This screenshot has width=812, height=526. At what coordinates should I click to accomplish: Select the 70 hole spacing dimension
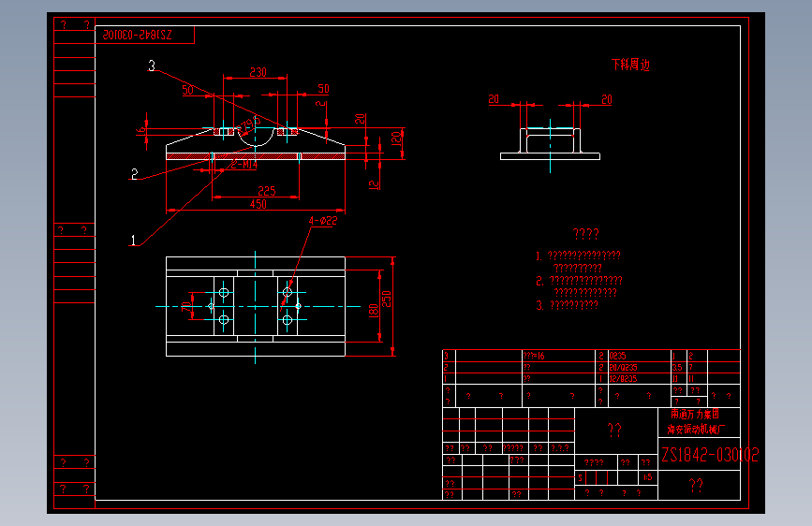(x=186, y=306)
